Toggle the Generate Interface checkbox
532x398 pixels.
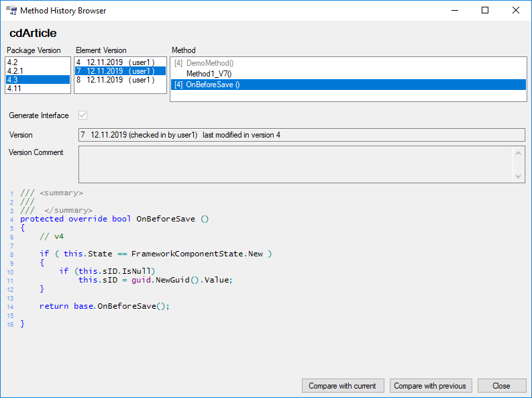tap(83, 115)
